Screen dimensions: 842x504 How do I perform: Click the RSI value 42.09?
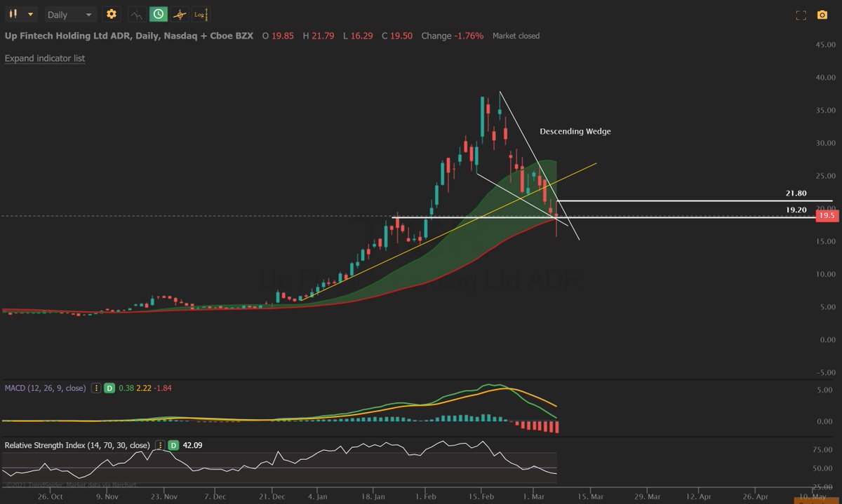point(193,445)
